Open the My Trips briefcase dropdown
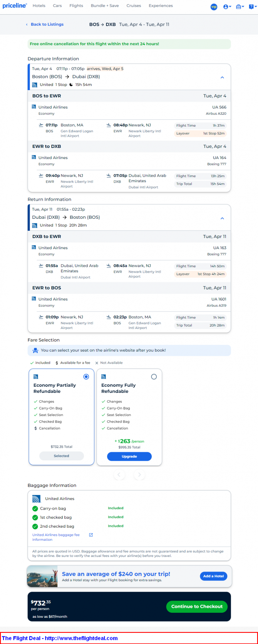Image resolution: width=258 pixels, height=644 pixels. 240,7
